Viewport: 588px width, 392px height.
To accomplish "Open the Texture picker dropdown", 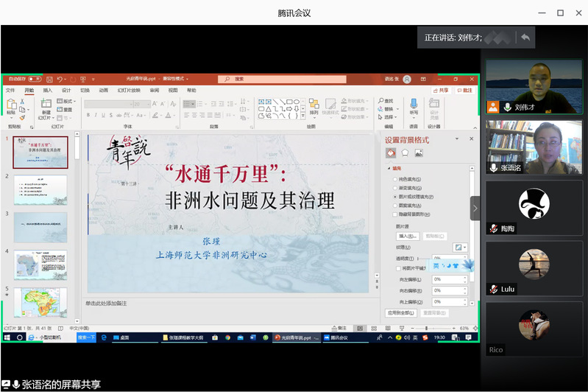I will tap(460, 248).
